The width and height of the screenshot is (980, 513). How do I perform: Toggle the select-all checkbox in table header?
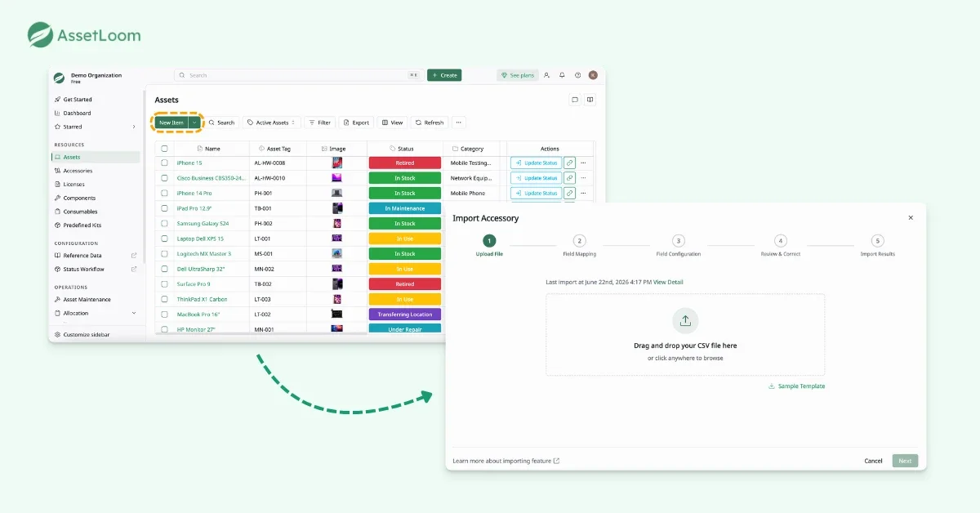tap(164, 149)
